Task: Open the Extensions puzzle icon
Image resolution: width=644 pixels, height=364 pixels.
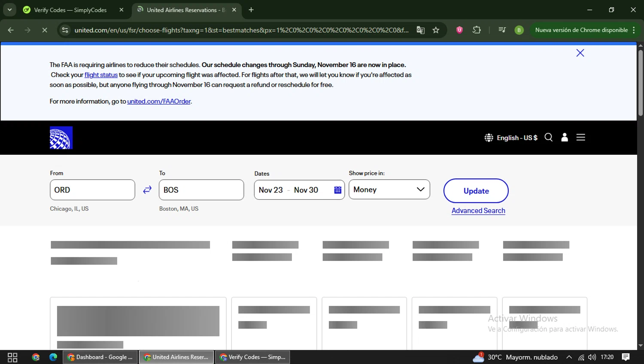Action: 477,30
